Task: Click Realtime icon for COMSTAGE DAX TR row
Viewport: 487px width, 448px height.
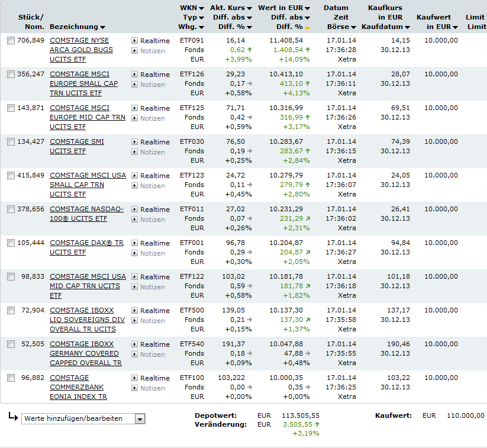Action: point(134,243)
